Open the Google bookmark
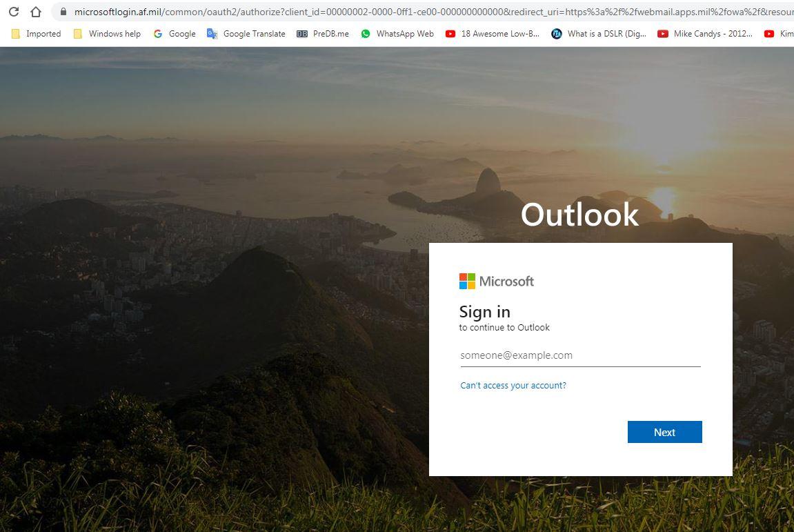 [x=175, y=33]
